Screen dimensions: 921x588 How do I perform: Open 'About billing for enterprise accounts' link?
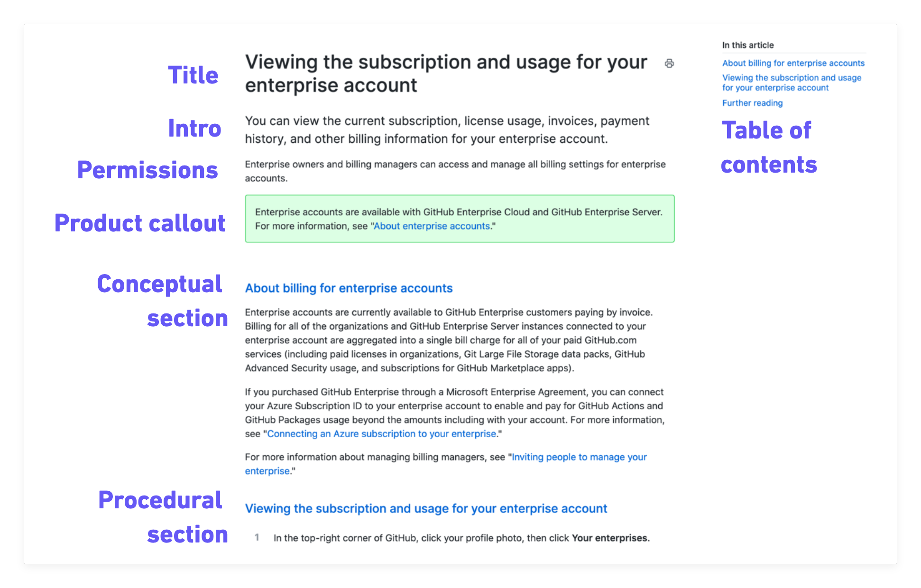click(x=792, y=63)
